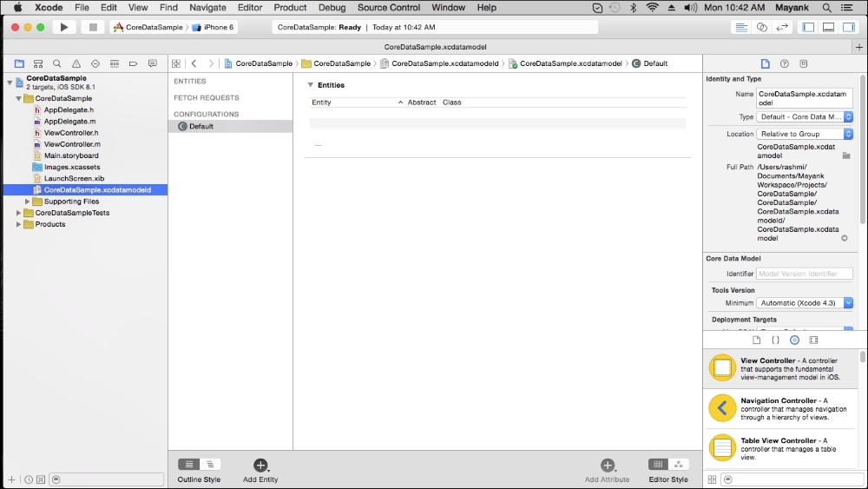Open the Product menu
This screenshot has height=489, width=868.
click(x=290, y=7)
